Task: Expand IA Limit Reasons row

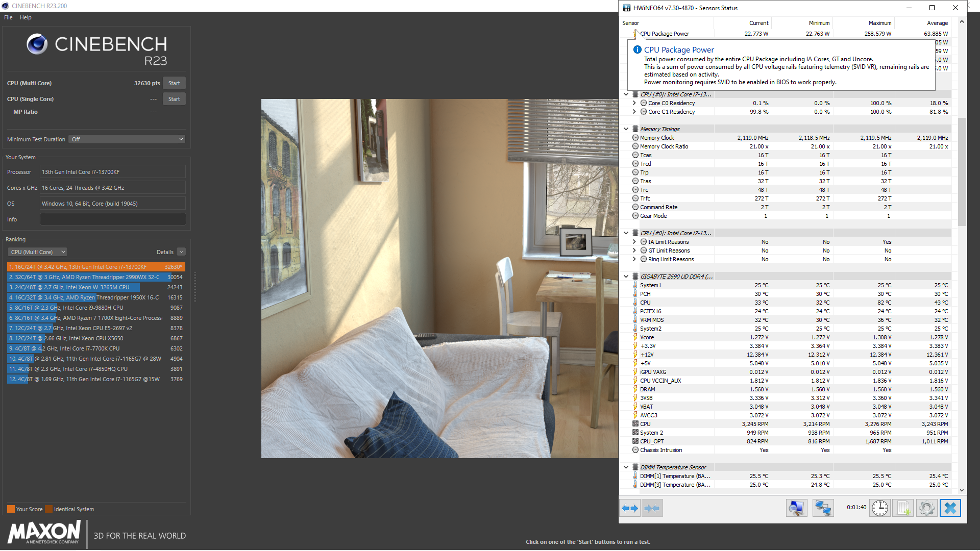Action: tap(634, 242)
